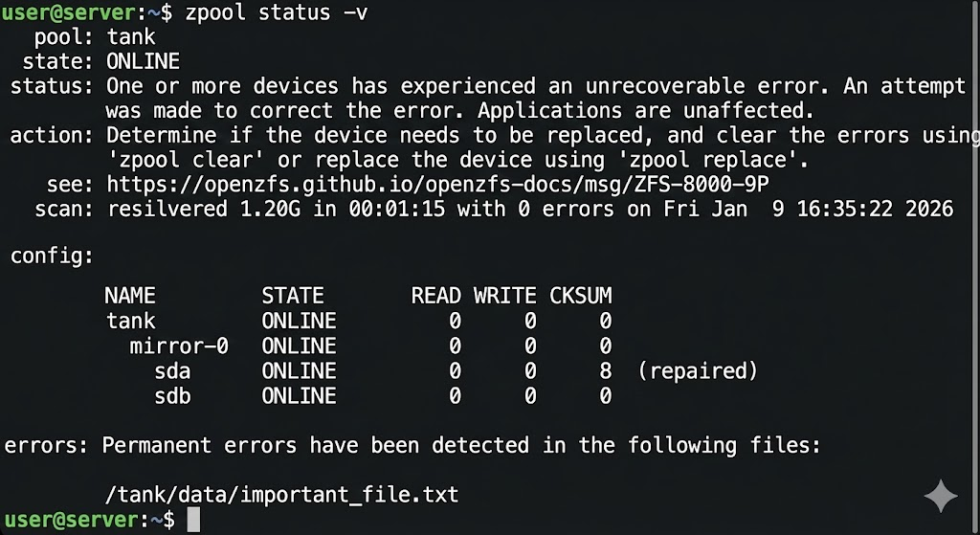
Task: Click the CKSUM column header
Action: (580, 296)
